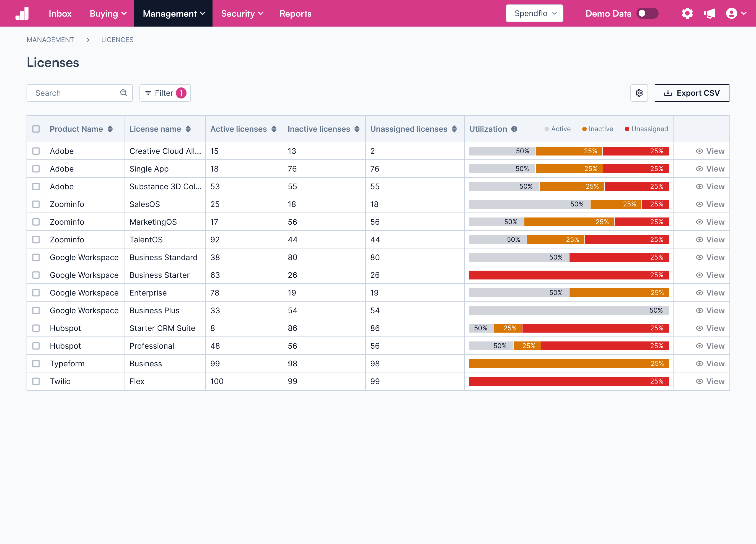Screen dimensions: 756x544
Task: Export the table as CSV
Action: pos(692,93)
